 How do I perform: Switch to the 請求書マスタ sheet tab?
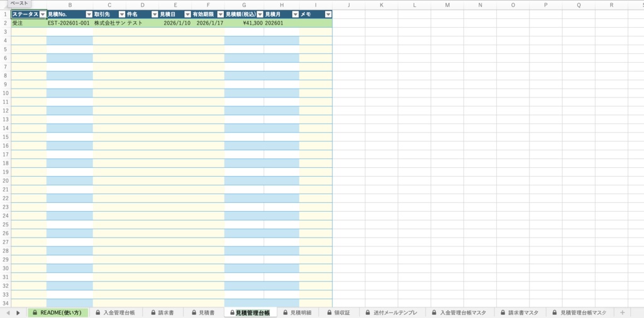[x=519, y=313]
